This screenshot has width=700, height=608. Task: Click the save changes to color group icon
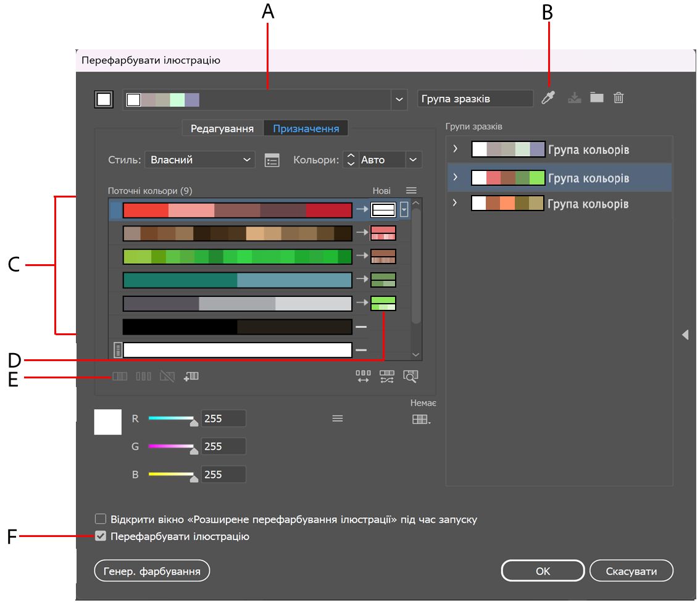pos(574,98)
